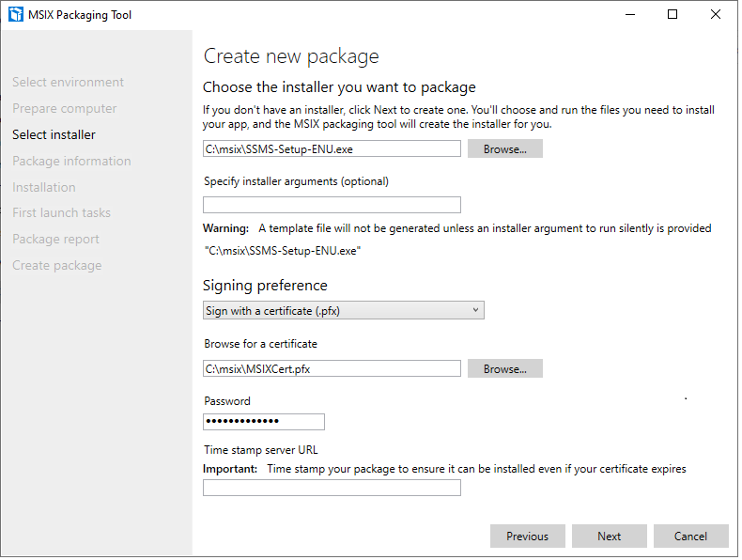Select the Select environment step
742x560 pixels.
69,83
